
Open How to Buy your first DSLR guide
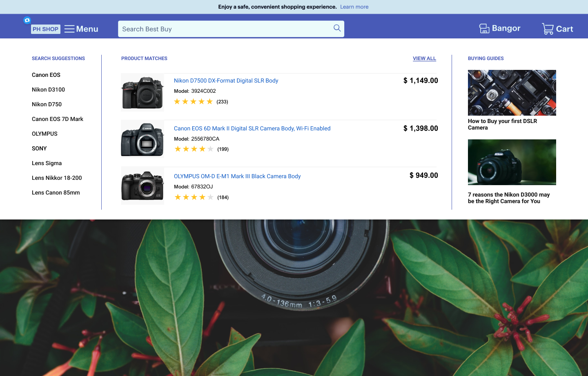tap(503, 124)
